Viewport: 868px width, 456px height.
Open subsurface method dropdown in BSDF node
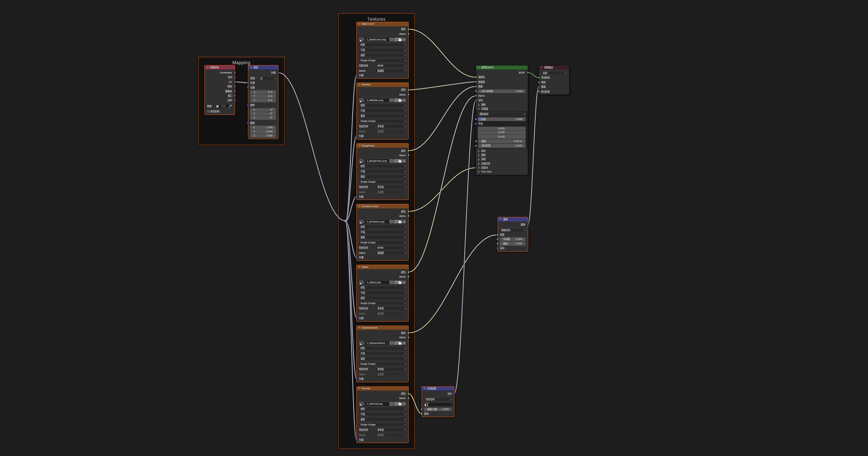(502, 114)
